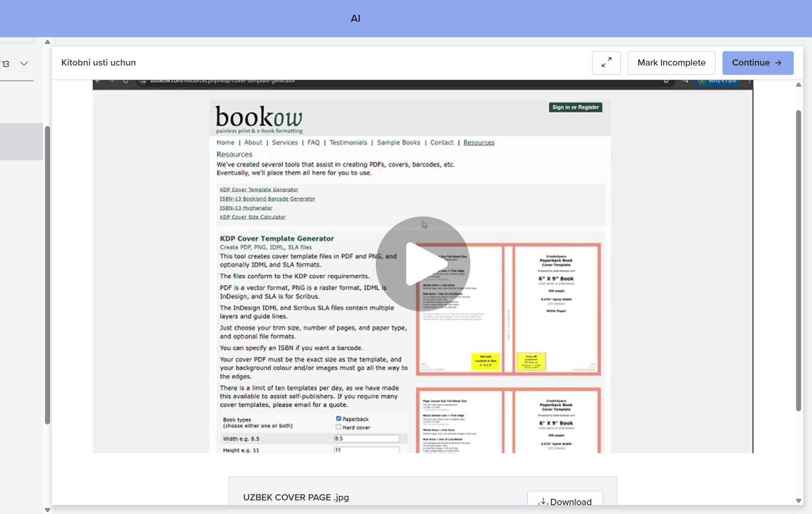Click the left sidebar scroll-down arrow
This screenshot has height=514, width=812.
tap(48, 510)
